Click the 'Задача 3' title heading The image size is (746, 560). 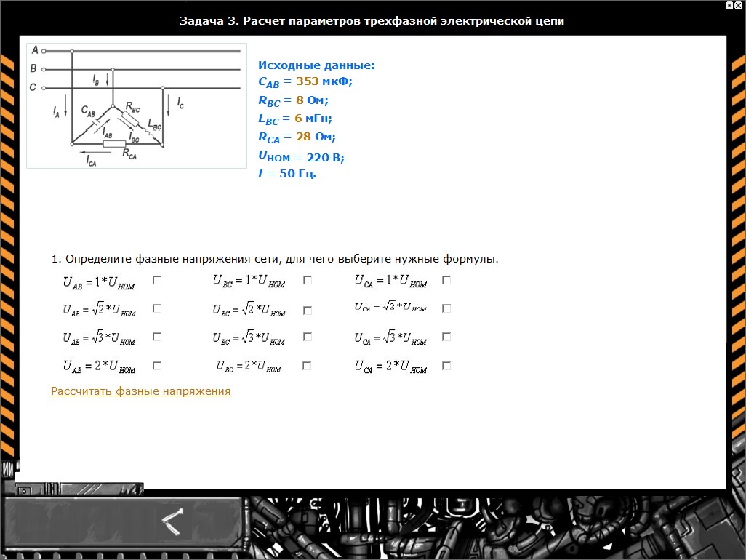point(372,21)
